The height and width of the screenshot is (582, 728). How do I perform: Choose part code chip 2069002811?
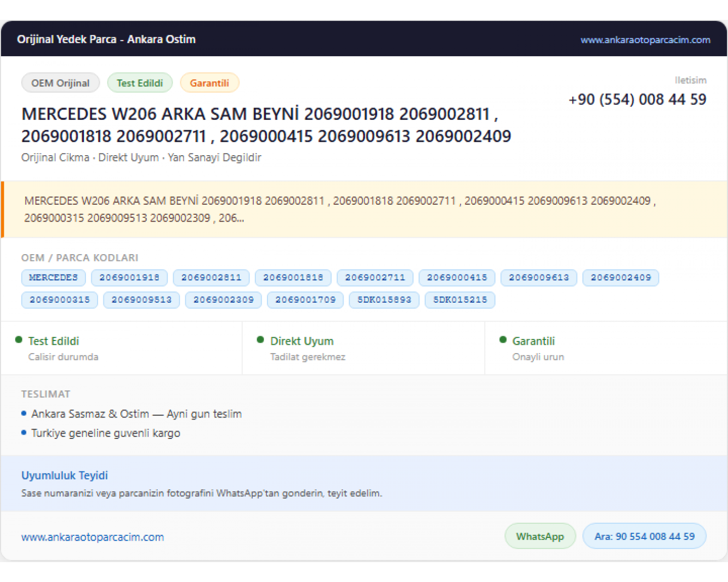click(x=211, y=277)
